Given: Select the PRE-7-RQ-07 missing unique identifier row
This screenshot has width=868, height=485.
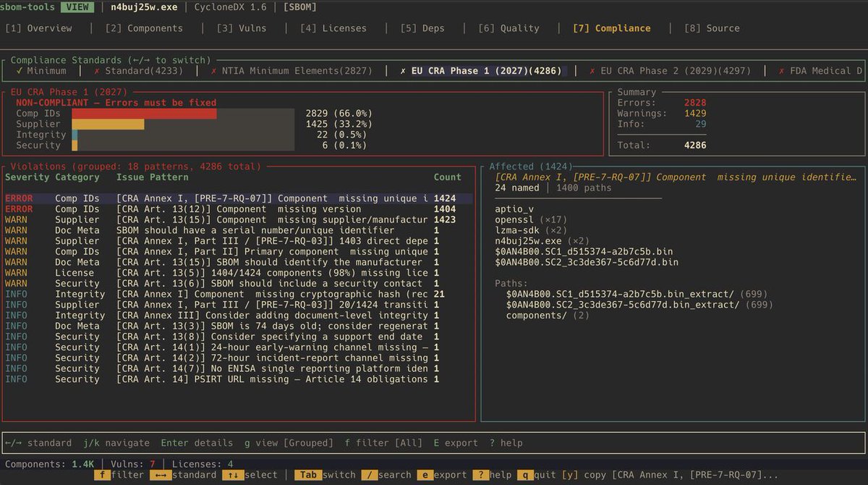Looking at the screenshot, I should click(238, 198).
